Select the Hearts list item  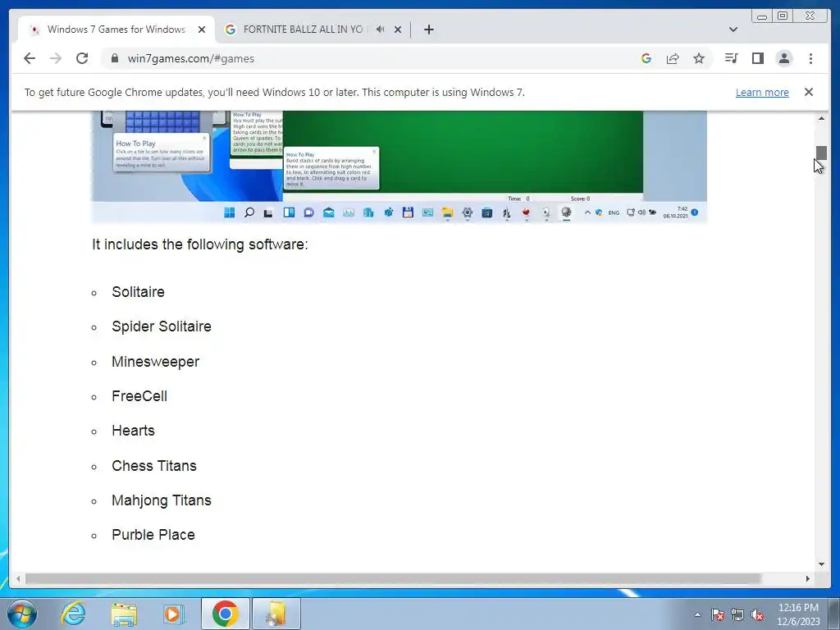click(133, 431)
